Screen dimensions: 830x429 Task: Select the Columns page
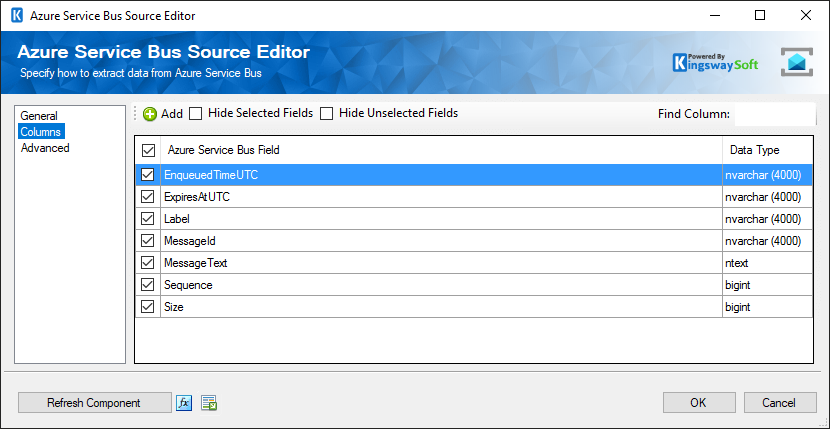point(41,131)
